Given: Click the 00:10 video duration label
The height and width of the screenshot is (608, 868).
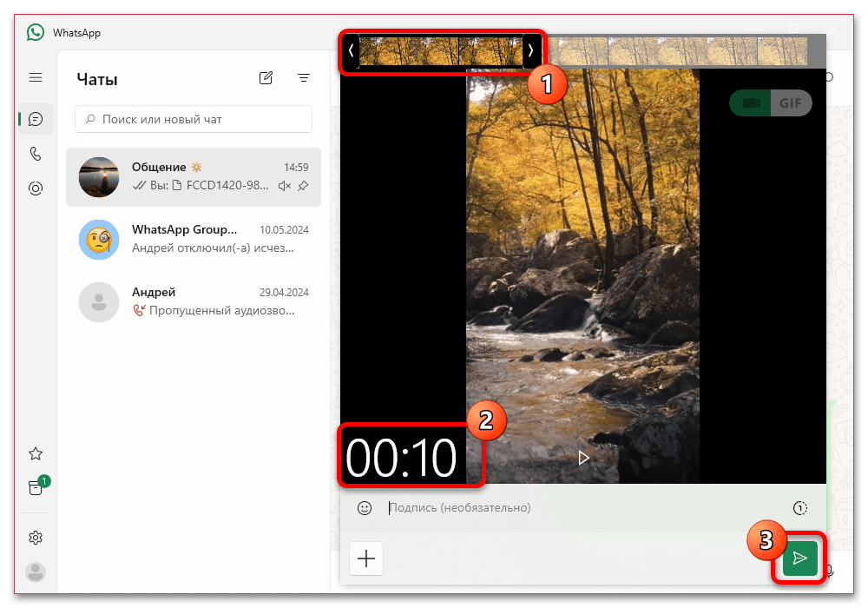Looking at the screenshot, I should point(401,458).
